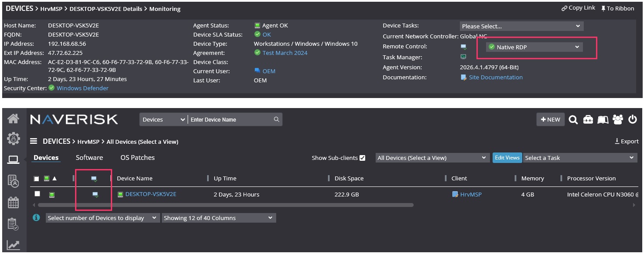Screen dimensions: 644x254
Task: Switch to the Software tab
Action: (89, 158)
